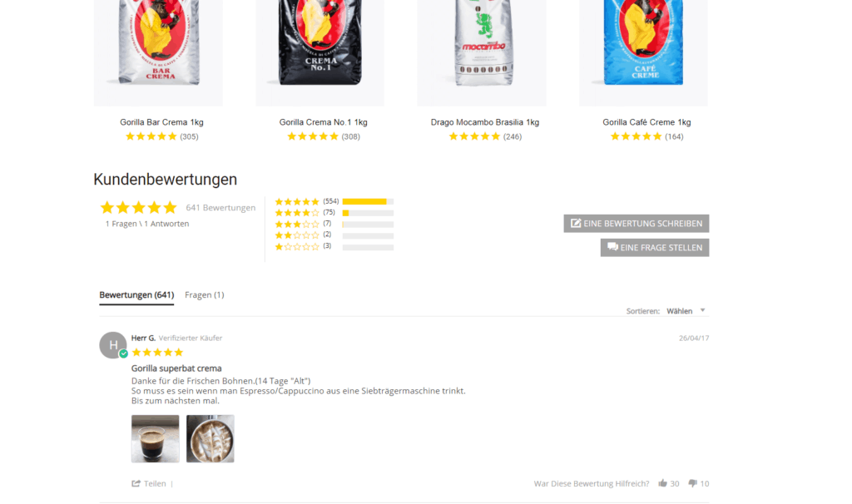Open the Sortieren Wählen dropdown

coord(686,311)
